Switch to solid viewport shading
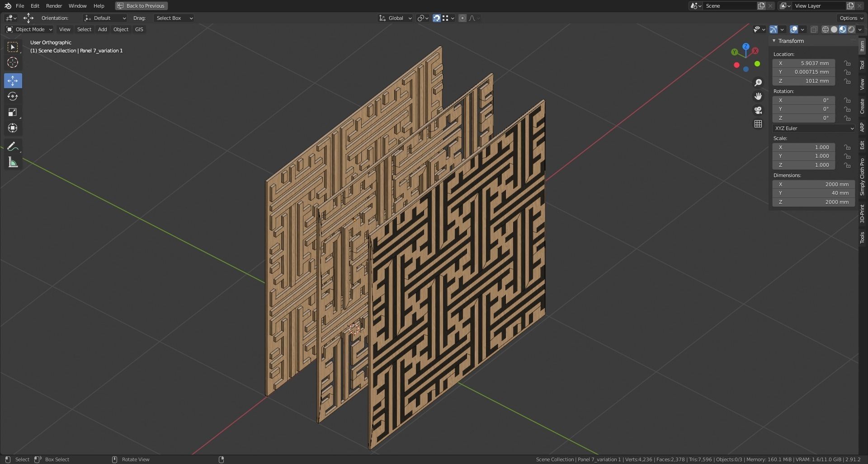Image resolution: width=868 pixels, height=464 pixels. pos(834,29)
